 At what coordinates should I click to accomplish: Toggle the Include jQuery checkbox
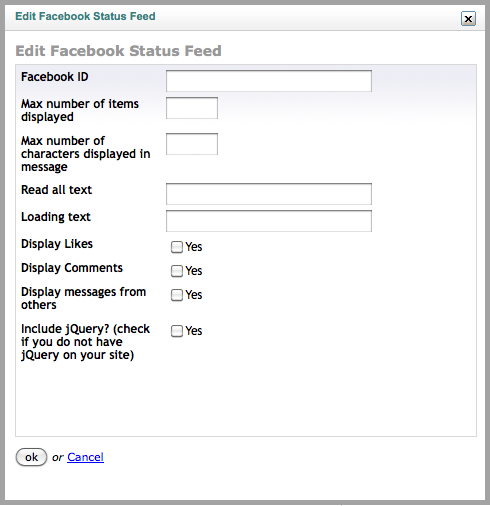pos(177,331)
